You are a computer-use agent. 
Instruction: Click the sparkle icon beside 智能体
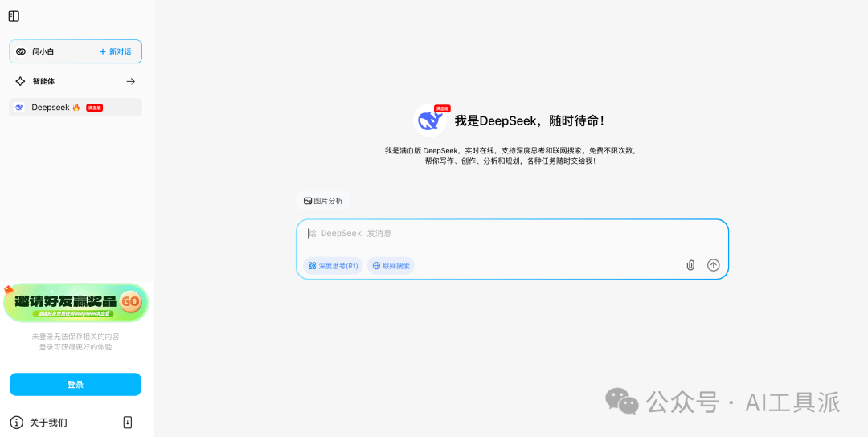(x=20, y=81)
